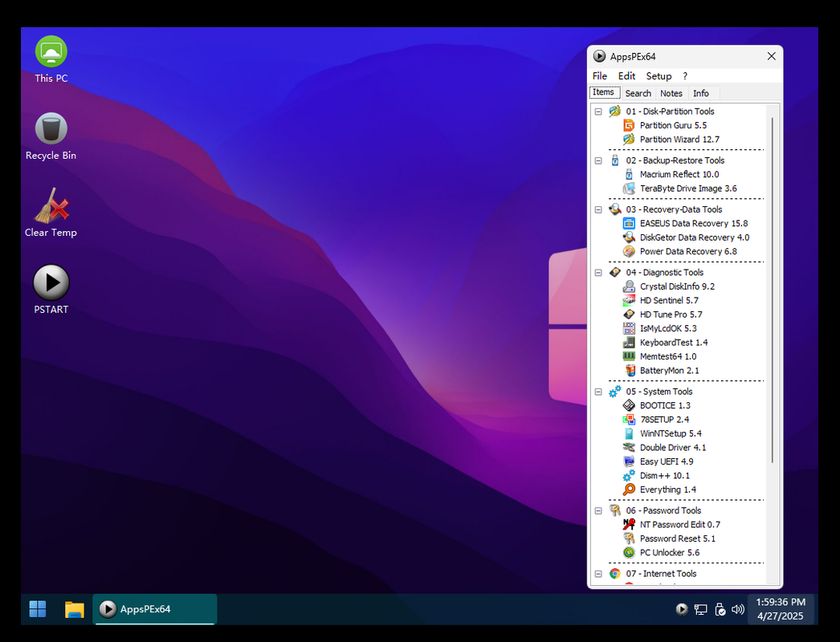This screenshot has width=840, height=642.
Task: Collapse 04 - Diagnostic Tools group
Action: point(598,273)
